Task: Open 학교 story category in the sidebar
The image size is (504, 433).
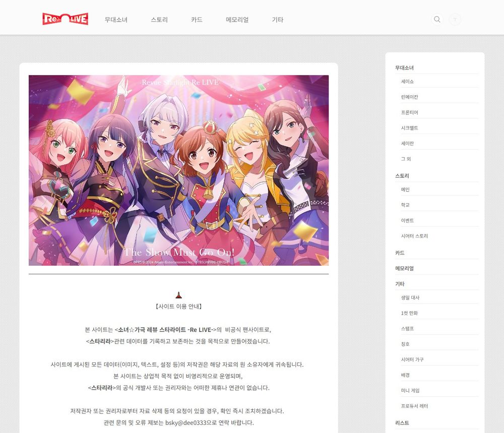Action: [405, 205]
